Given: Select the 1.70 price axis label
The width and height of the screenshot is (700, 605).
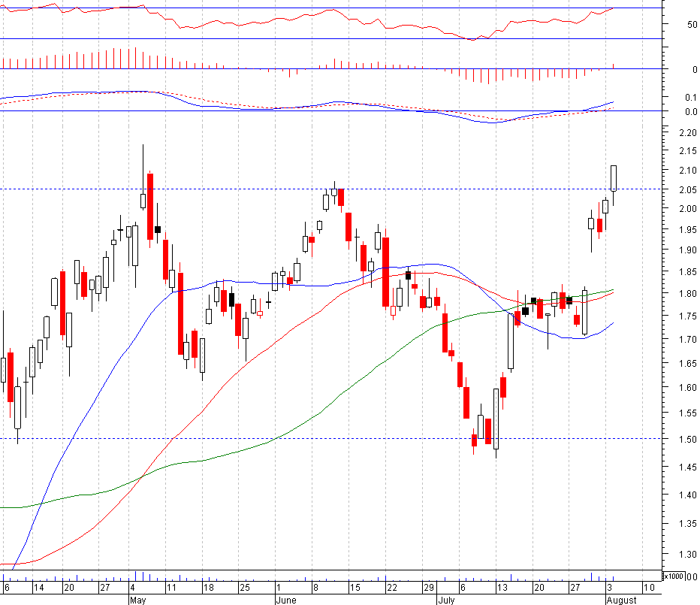Looking at the screenshot, I should (687, 340).
